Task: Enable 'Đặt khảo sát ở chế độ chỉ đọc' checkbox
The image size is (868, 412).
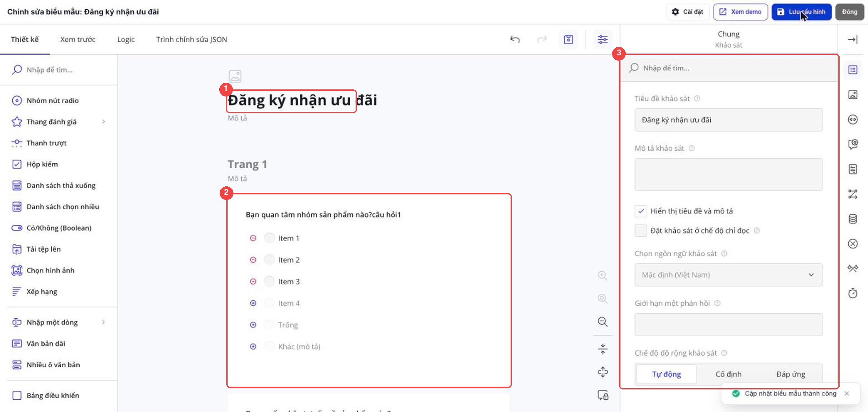Action: pyautogui.click(x=641, y=231)
